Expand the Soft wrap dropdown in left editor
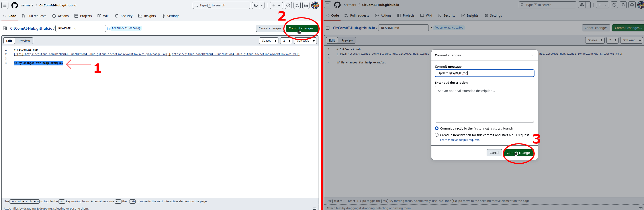644x210 pixels. (x=305, y=41)
